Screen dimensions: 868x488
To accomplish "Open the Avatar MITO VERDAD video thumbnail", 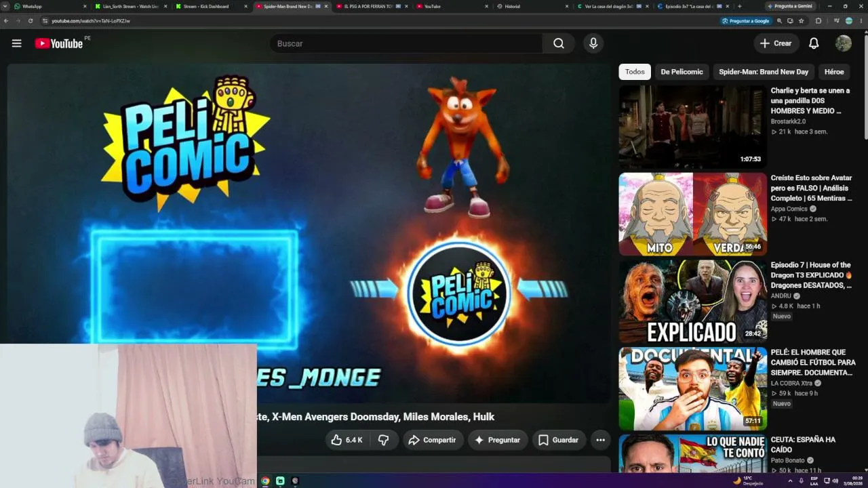I will (x=692, y=214).
